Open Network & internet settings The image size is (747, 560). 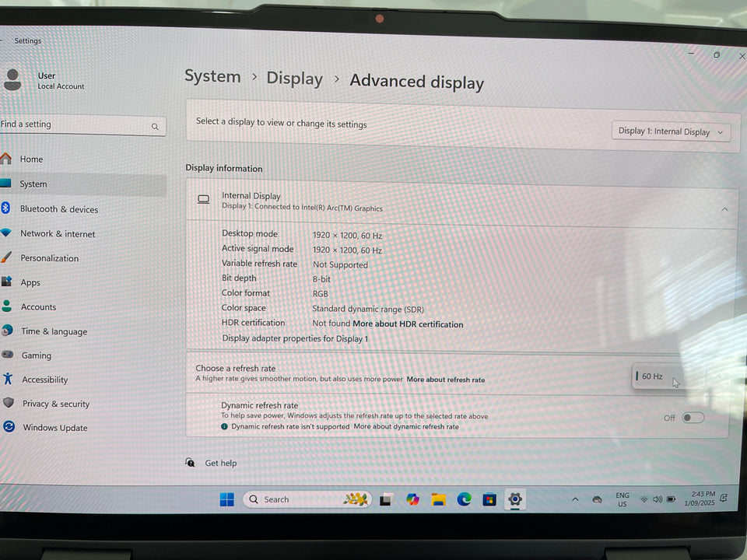(57, 233)
